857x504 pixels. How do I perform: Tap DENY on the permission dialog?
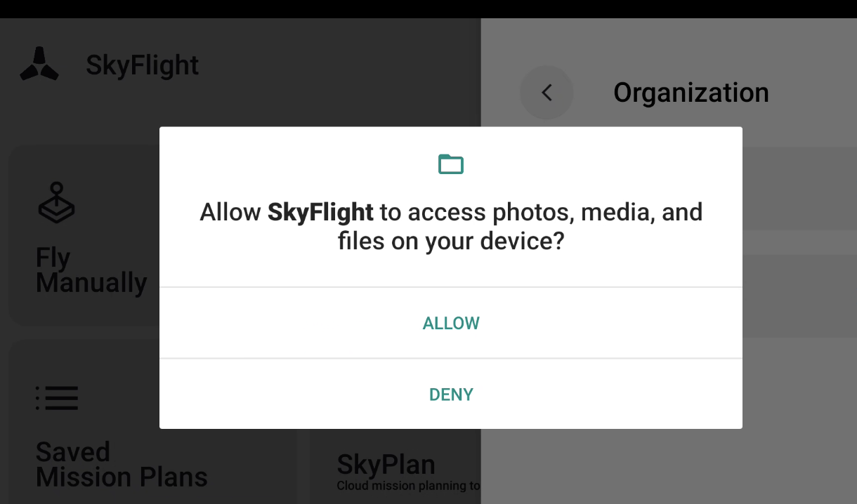tap(451, 394)
